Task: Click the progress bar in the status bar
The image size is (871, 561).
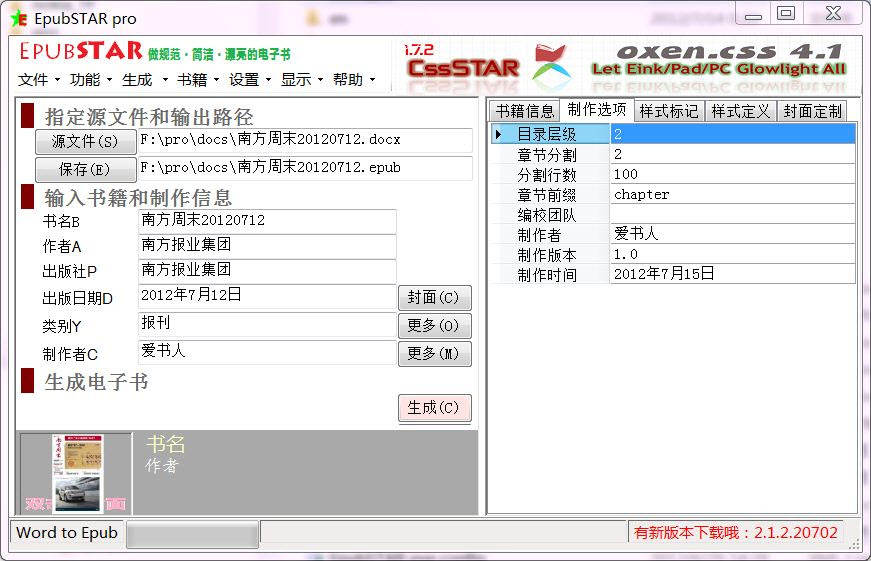Action: [x=192, y=534]
